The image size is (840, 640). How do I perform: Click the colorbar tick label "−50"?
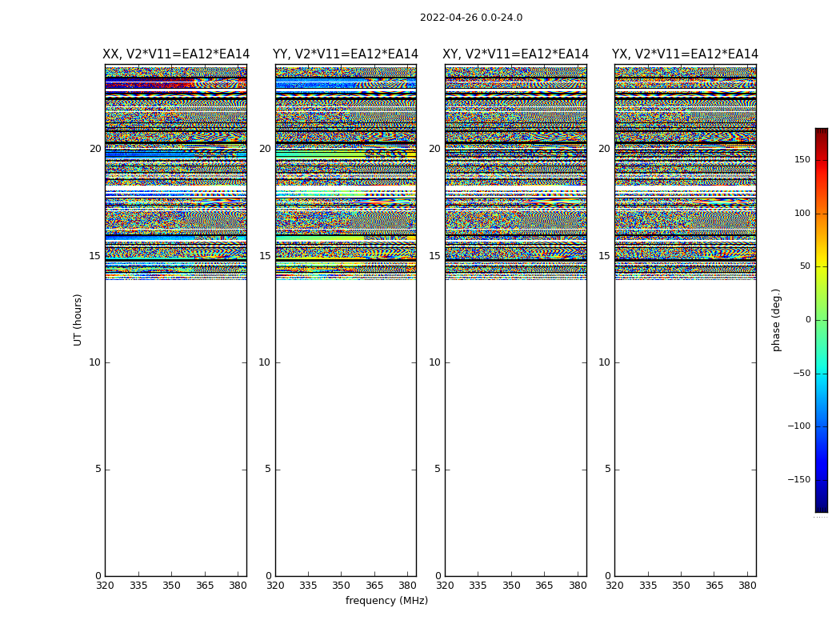pyautogui.click(x=802, y=373)
